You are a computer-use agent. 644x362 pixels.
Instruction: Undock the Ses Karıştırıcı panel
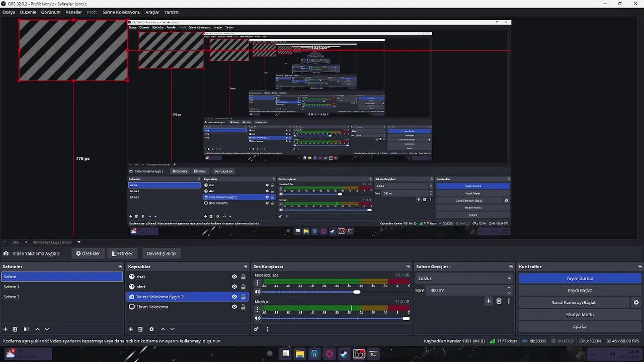click(408, 266)
